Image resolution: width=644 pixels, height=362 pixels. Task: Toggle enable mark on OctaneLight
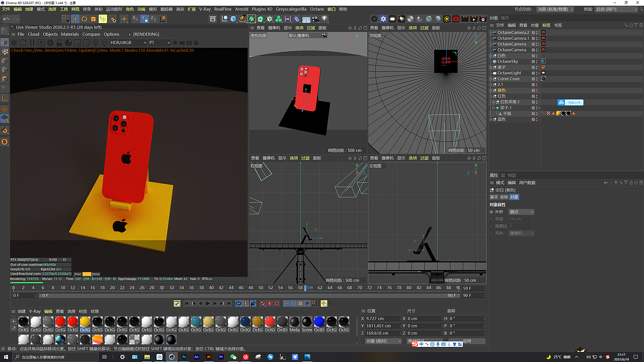tap(540, 73)
